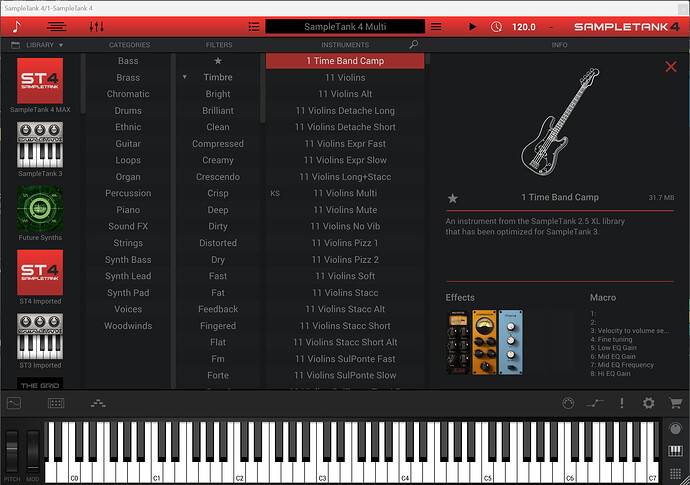Open the orange compressor effect unit
The height and width of the screenshot is (485, 690).
(484, 342)
